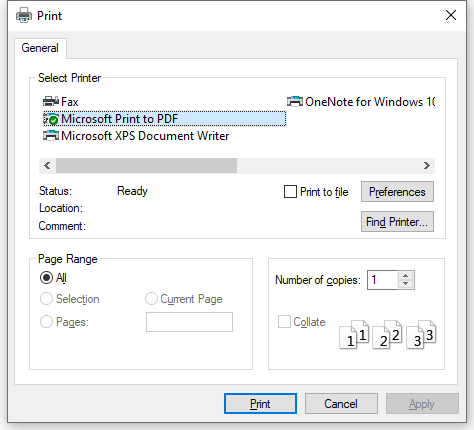
Task: Click the Ready status value
Action: (132, 191)
